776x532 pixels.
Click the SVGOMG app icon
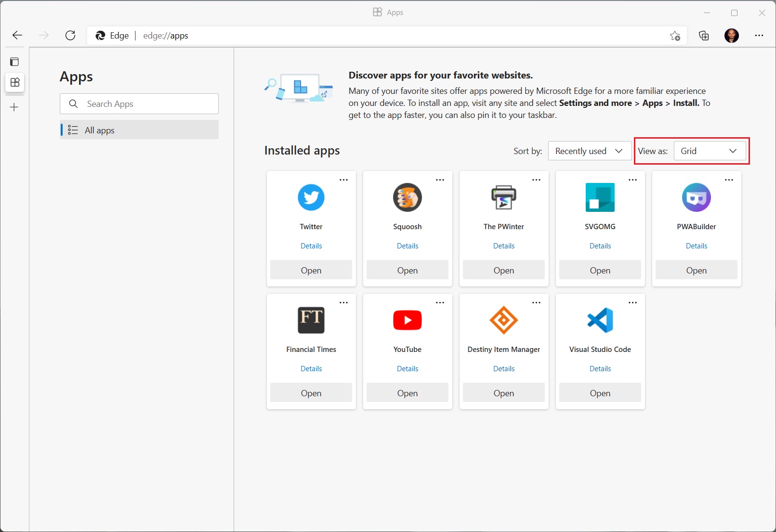pos(600,197)
